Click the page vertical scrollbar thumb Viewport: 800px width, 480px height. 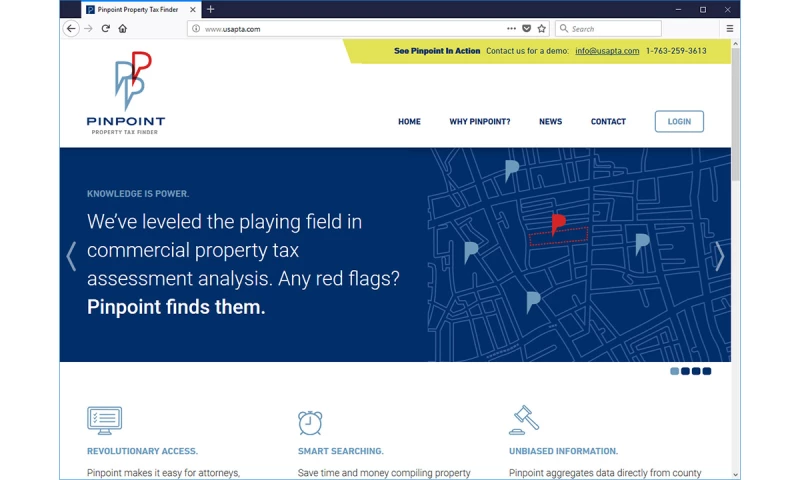tap(735, 115)
